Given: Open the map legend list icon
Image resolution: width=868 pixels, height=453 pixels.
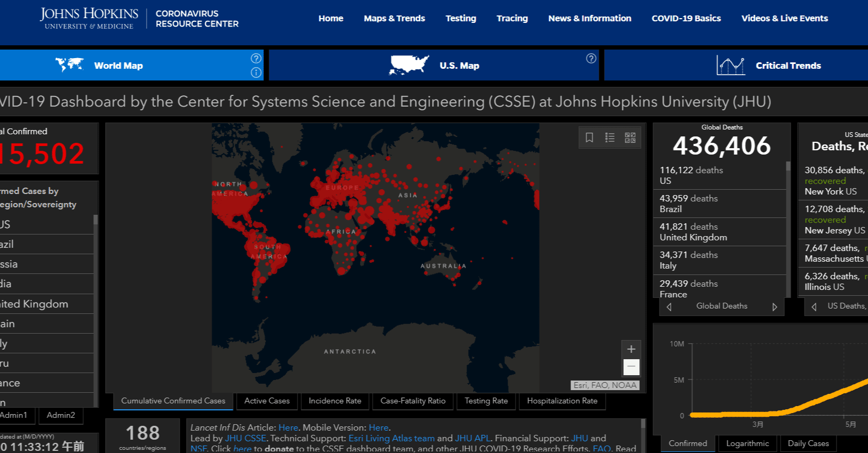Looking at the screenshot, I should pos(610,137).
